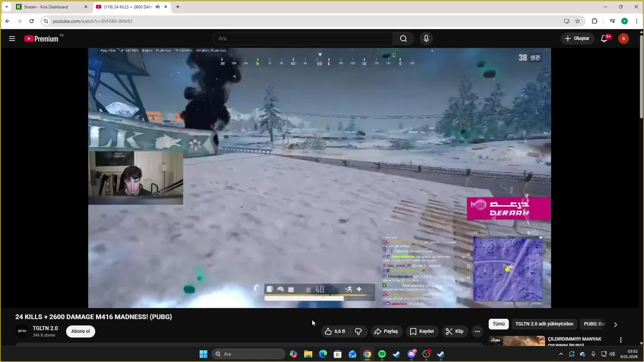The image size is (644, 362).
Task: Dislike the video with thumbs down
Action: [358, 331]
